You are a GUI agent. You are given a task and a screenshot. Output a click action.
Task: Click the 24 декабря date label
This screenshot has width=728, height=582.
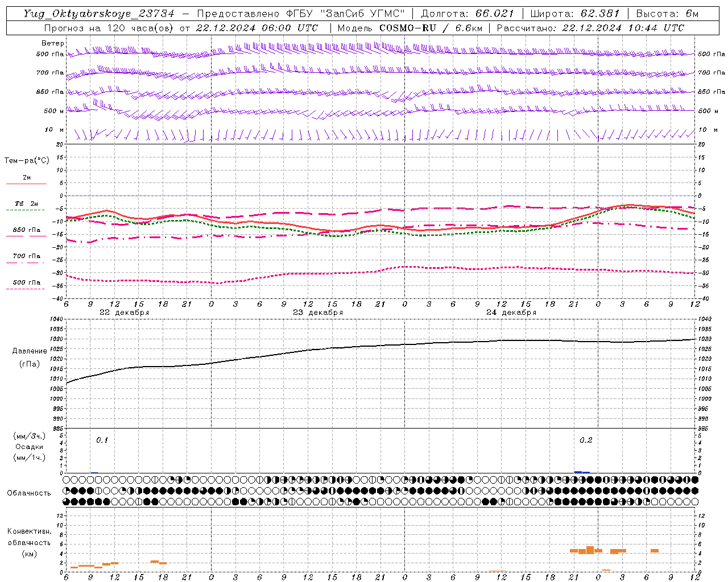click(x=511, y=313)
